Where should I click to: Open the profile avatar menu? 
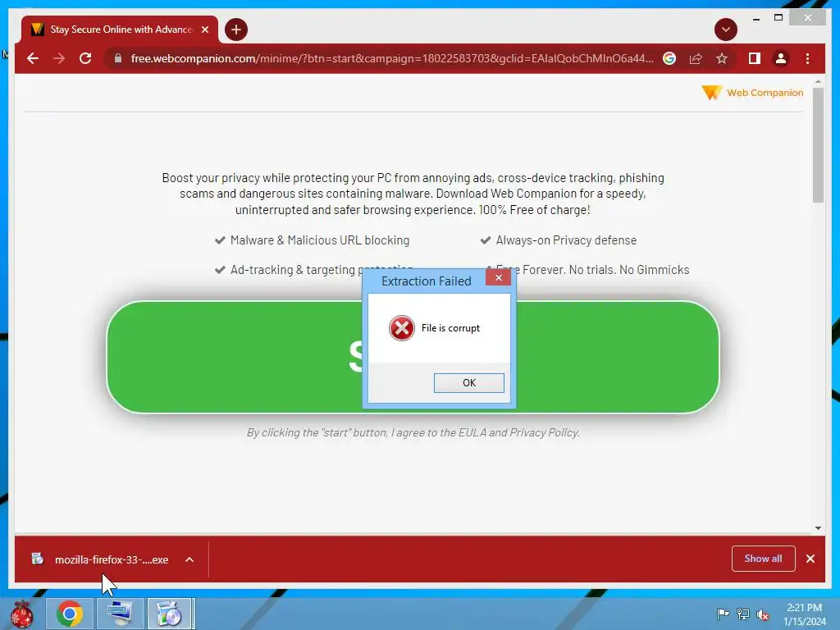tap(781, 58)
